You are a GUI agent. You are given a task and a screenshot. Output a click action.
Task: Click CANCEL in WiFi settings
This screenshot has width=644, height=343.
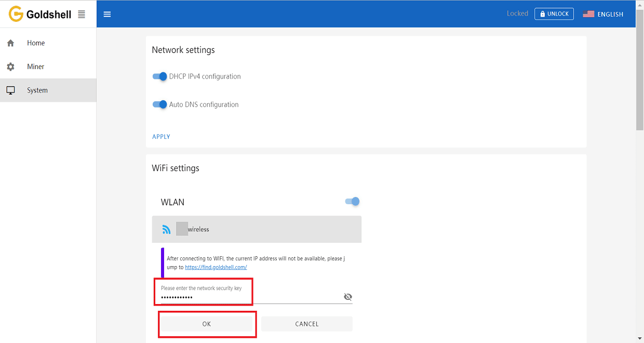pyautogui.click(x=307, y=324)
